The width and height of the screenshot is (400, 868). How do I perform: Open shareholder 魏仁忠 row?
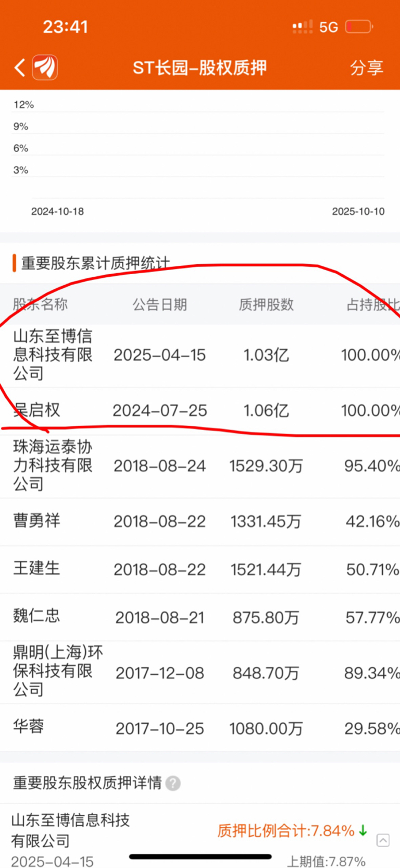coord(200,617)
